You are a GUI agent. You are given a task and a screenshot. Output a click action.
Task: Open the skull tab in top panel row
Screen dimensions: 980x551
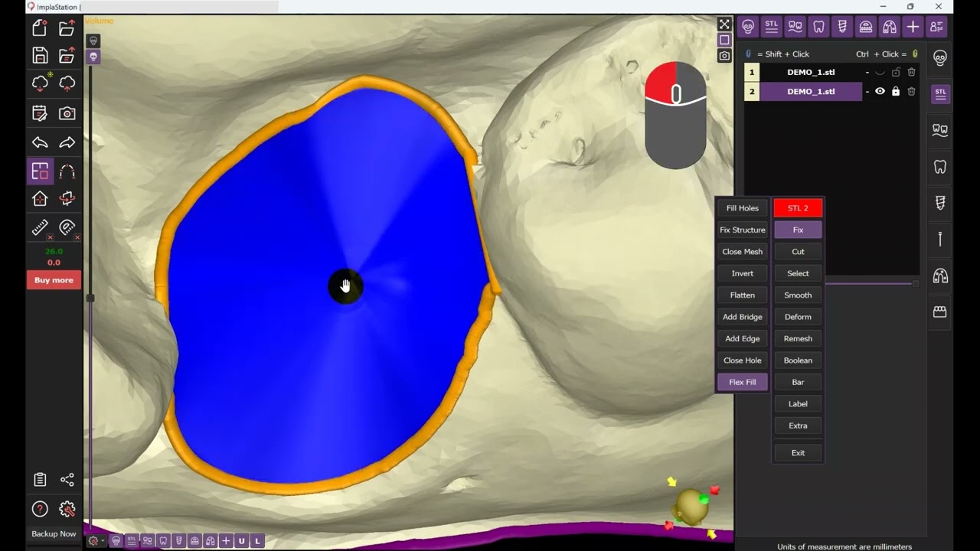[x=748, y=27]
